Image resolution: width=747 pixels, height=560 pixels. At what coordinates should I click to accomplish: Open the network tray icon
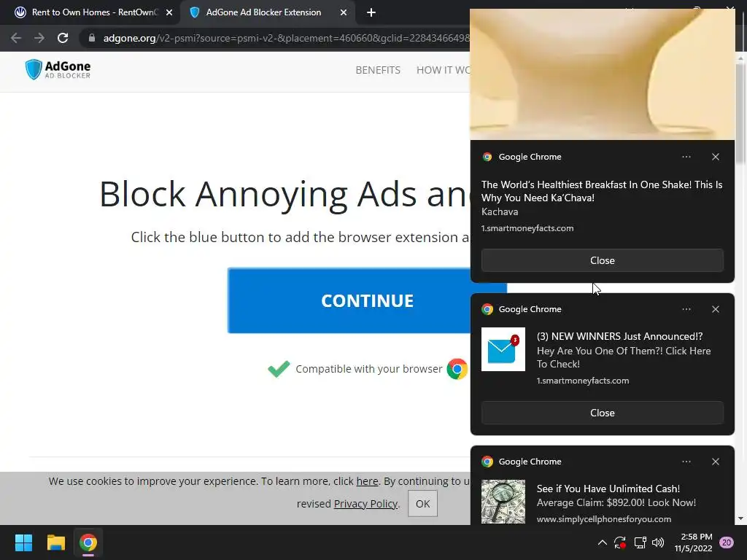click(x=640, y=542)
